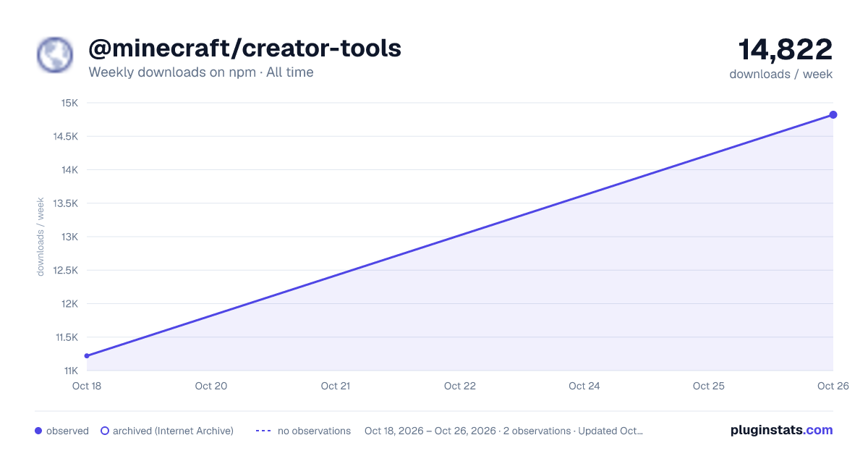Click the 14,822 downloads count
868x456 pixels.
tap(786, 49)
